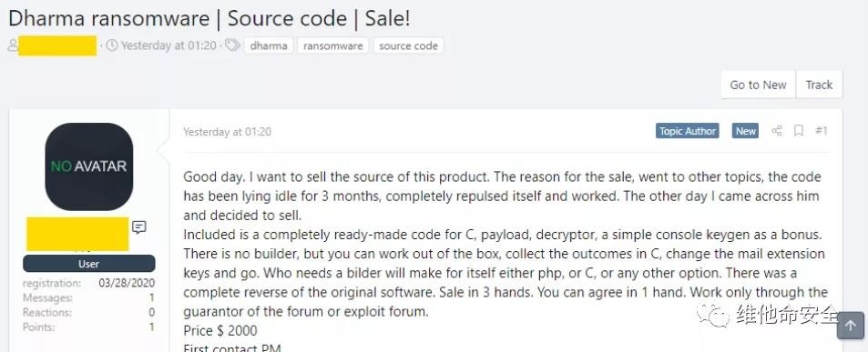Open the #1 post permalink
Viewport: 868px width, 352px height.
tap(821, 131)
